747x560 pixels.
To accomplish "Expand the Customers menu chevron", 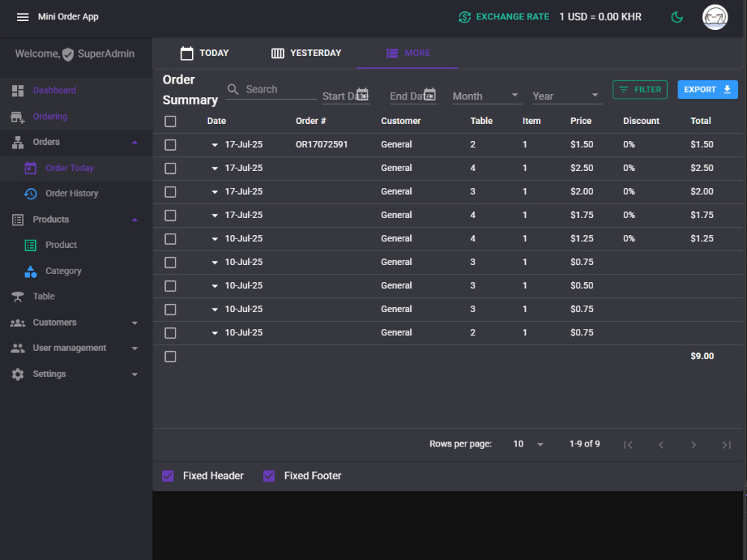I will (134, 323).
